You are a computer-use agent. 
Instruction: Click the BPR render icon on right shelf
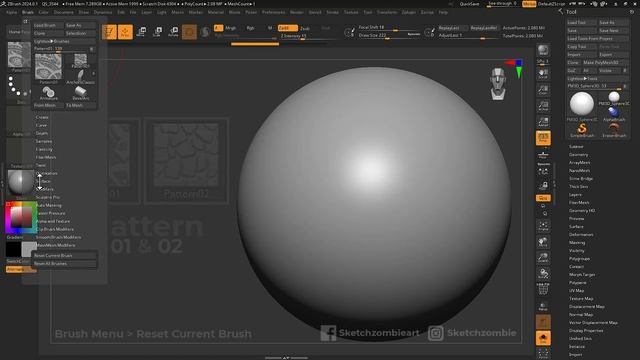tap(543, 51)
